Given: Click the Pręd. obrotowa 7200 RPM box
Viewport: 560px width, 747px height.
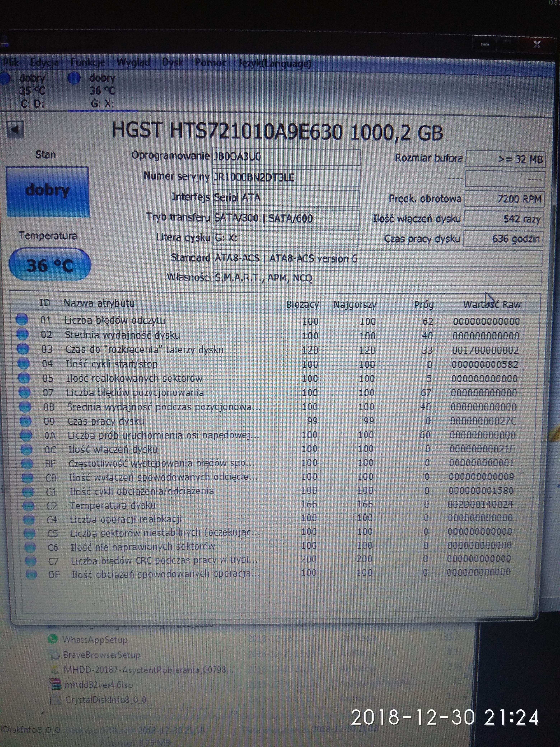Looking at the screenshot, I should click(504, 199).
